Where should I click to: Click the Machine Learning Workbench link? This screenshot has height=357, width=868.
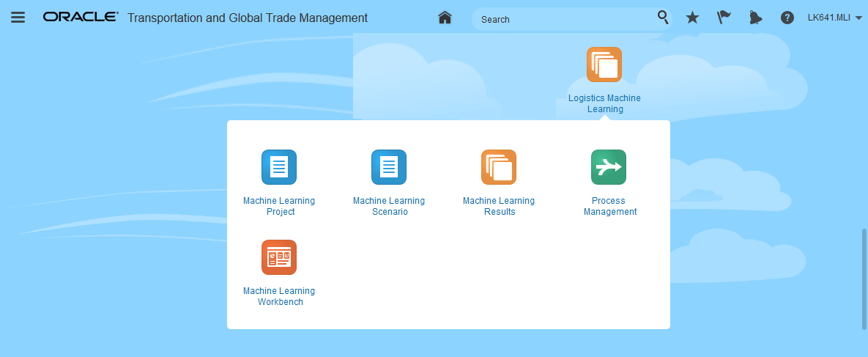click(279, 297)
